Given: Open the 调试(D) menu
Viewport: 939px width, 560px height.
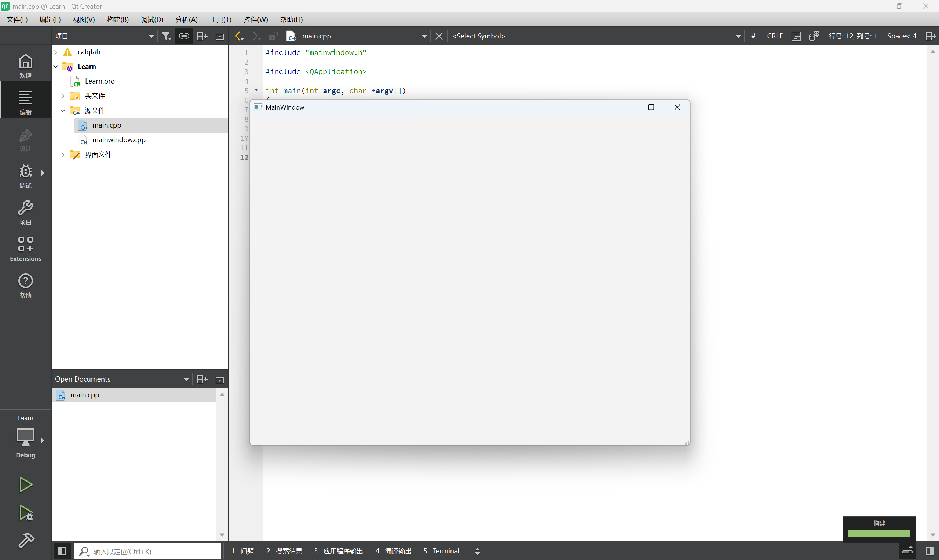Looking at the screenshot, I should tap(152, 20).
